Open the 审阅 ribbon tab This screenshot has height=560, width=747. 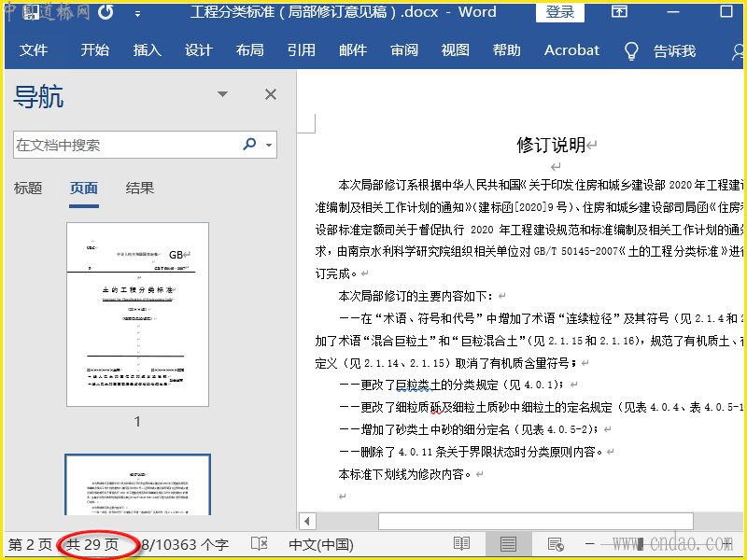(x=404, y=50)
